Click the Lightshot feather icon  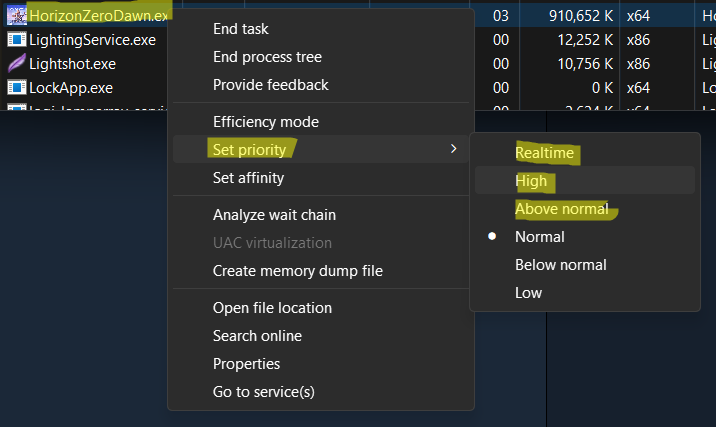point(17,63)
